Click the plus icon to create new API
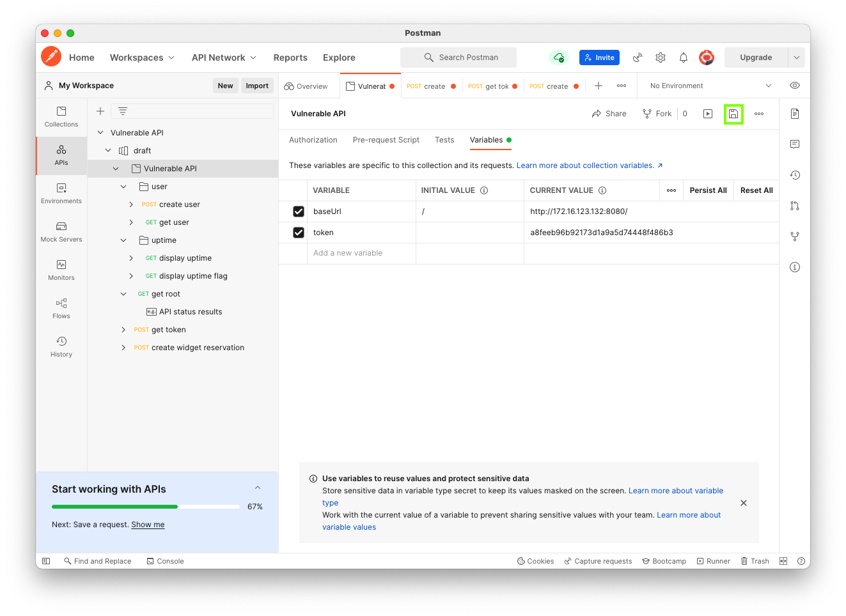 click(x=100, y=111)
